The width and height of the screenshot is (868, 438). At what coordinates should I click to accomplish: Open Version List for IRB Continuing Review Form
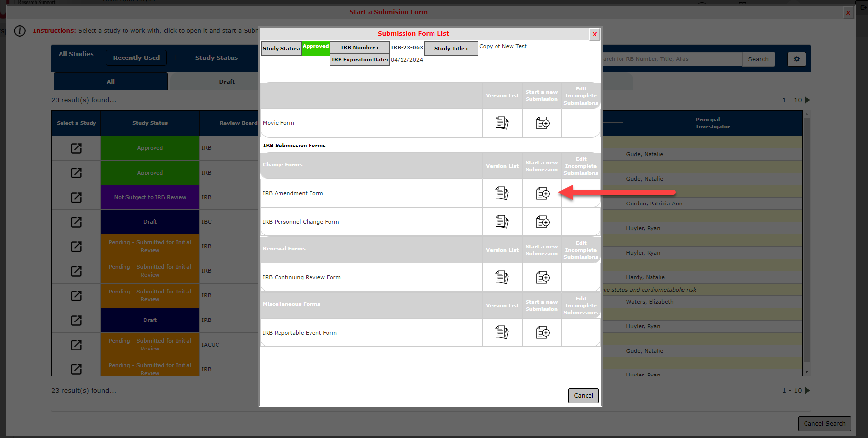coord(502,277)
